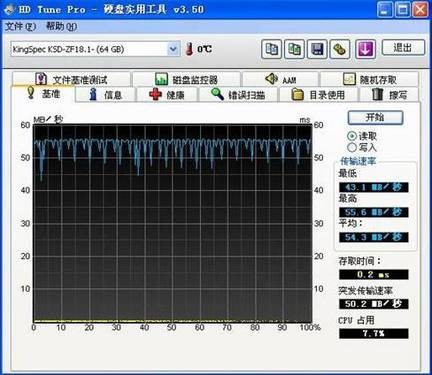Click the save screenshot floppy disk icon
Image resolution: width=432 pixels, height=375 pixels.
317,49
